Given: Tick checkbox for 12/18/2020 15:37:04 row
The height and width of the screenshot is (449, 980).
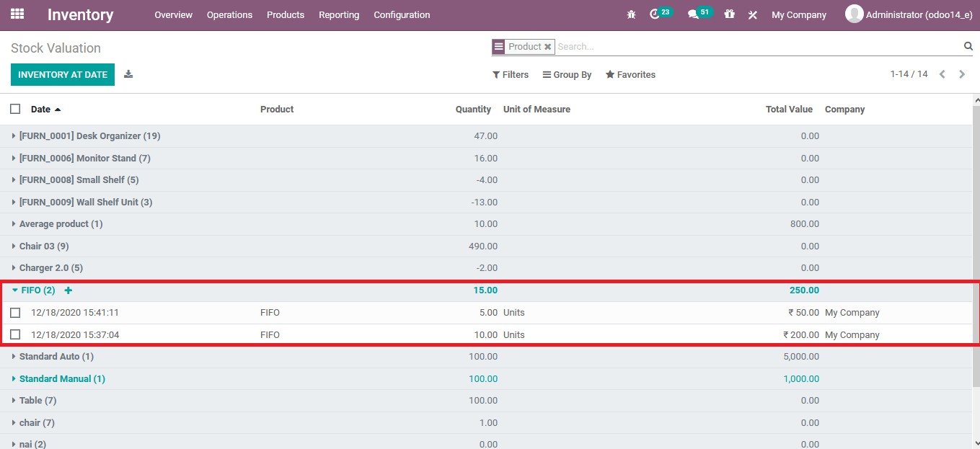Looking at the screenshot, I should click(15, 334).
